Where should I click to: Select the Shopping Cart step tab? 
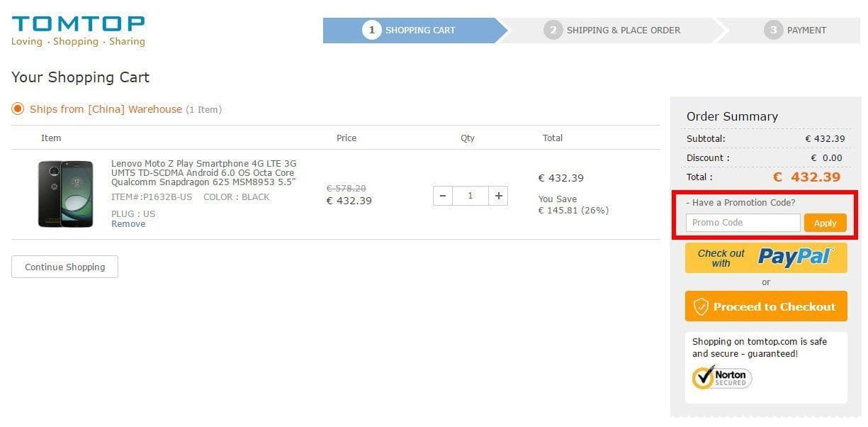(x=415, y=30)
